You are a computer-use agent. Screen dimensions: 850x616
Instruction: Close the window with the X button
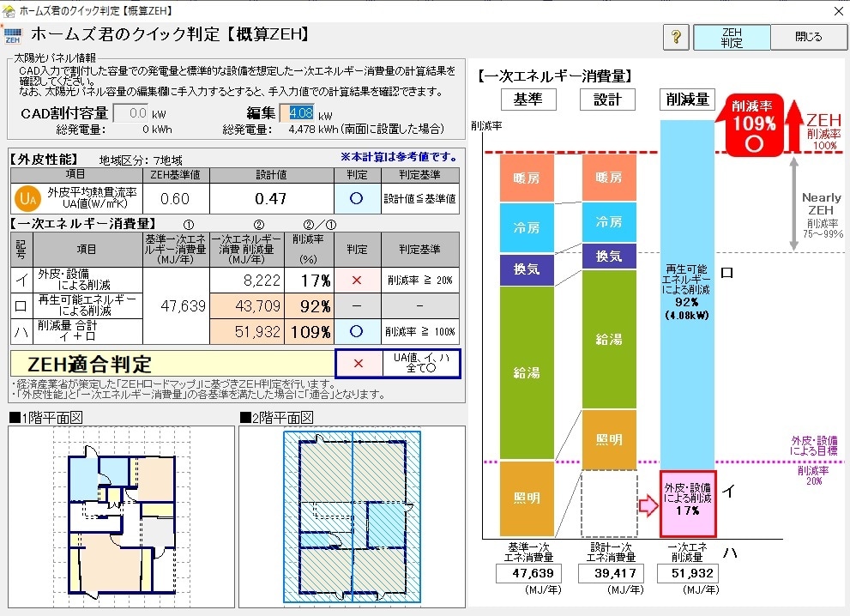[838, 10]
